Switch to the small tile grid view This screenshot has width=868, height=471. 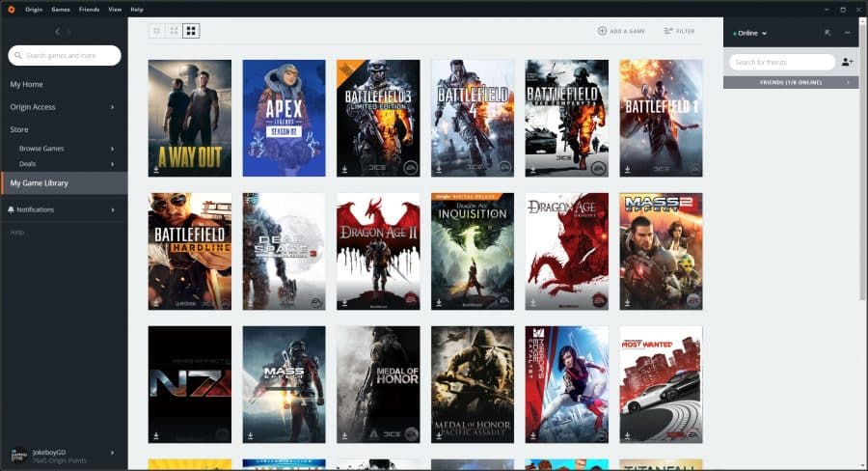tap(156, 31)
